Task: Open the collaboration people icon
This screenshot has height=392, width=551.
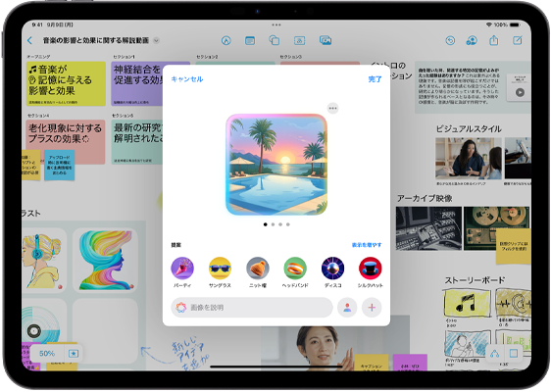Action: click(472, 41)
